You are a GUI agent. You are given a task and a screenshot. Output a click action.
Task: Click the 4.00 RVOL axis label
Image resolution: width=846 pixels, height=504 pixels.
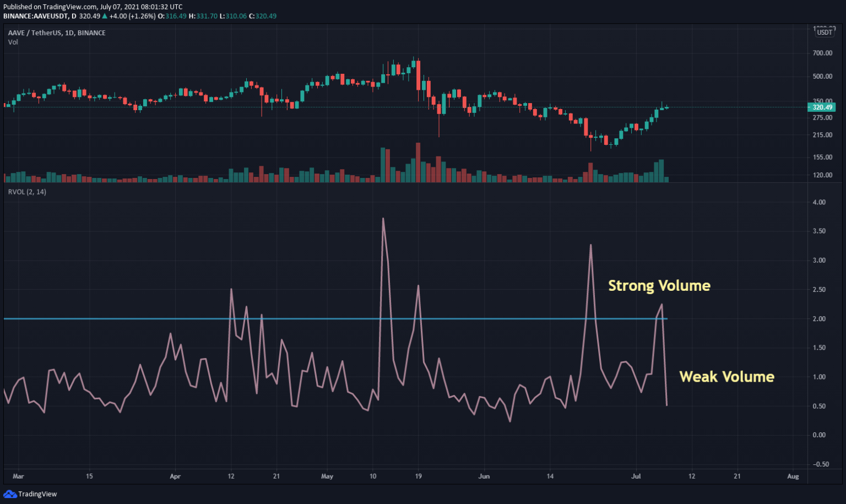coord(819,202)
